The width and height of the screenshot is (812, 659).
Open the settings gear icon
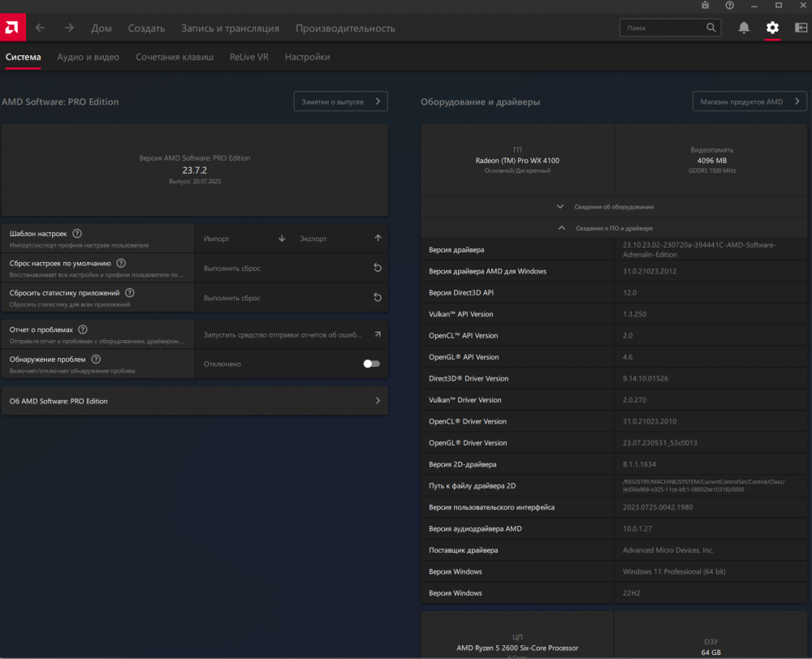point(772,28)
